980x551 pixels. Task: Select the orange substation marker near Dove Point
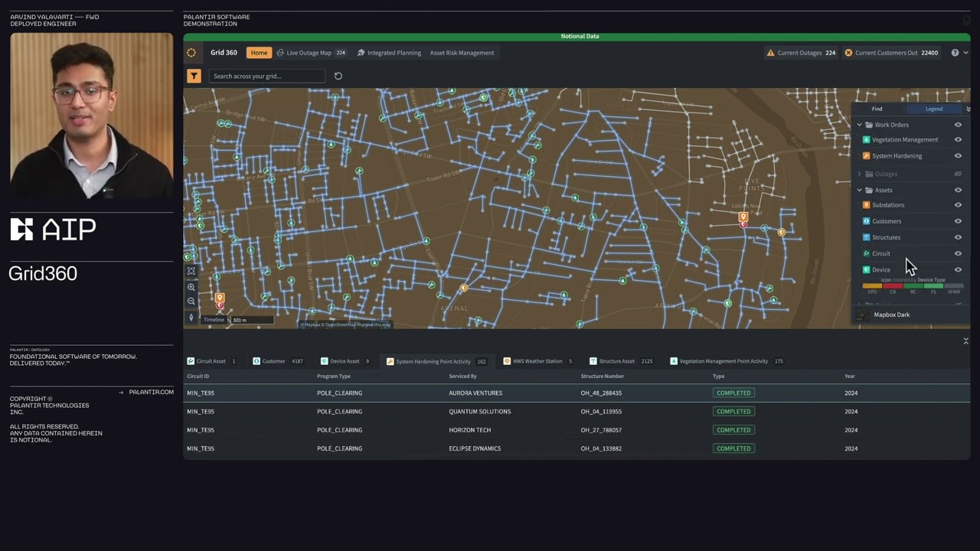(743, 218)
